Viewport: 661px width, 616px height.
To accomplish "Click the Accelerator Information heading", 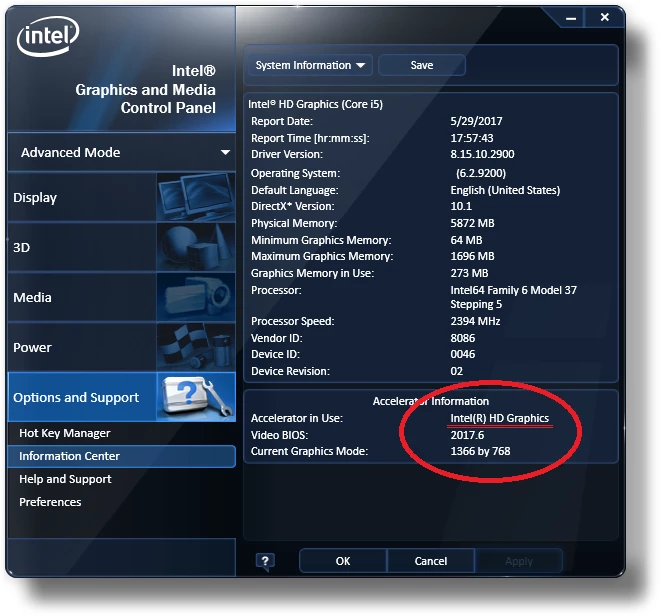I will tap(430, 401).
